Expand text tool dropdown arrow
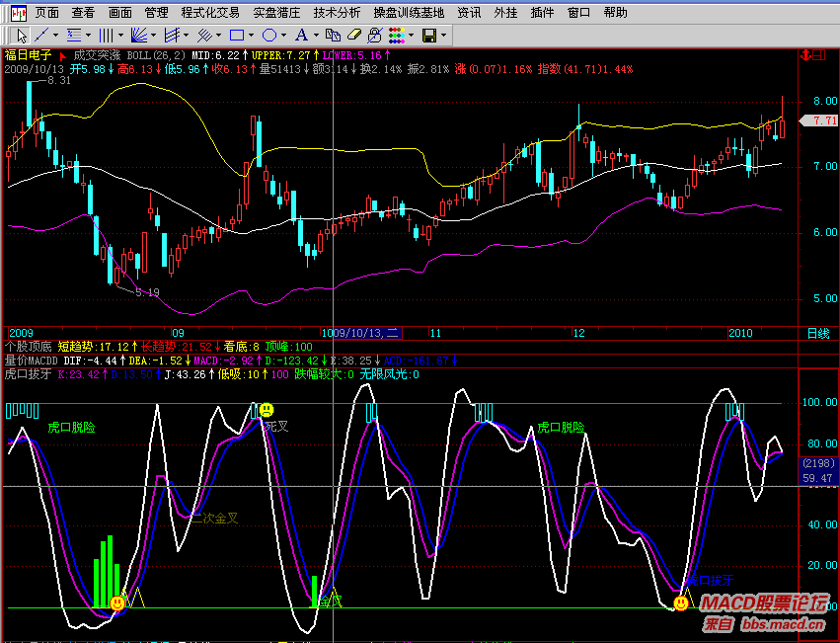The width and height of the screenshot is (840, 643). click(x=316, y=36)
